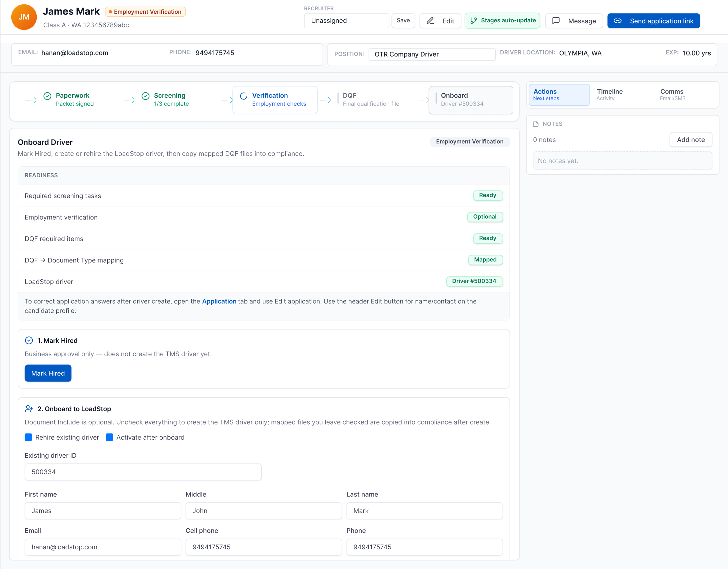Click the Employment Verification tag beside Onboard Driver

pyautogui.click(x=470, y=142)
